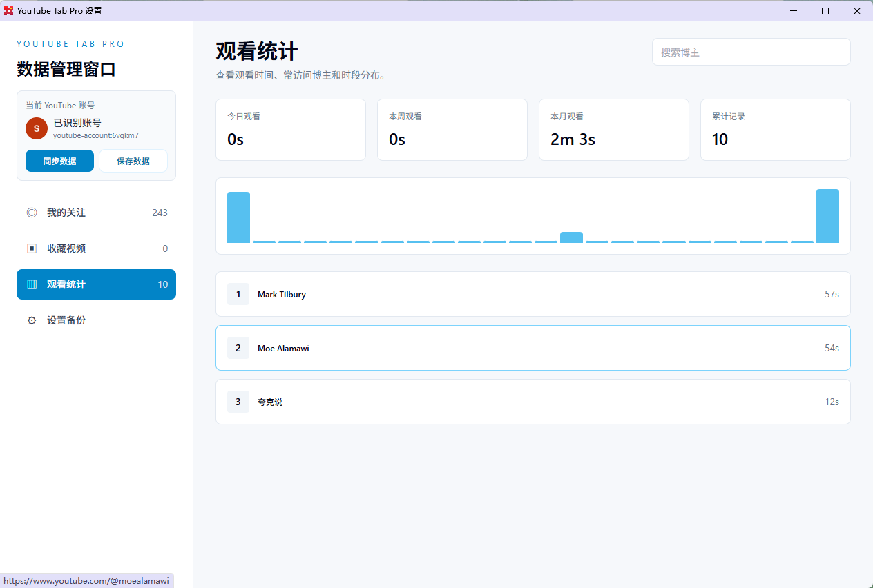Screen dimensions: 873x588
Task: Click the 数据管理窗口 heading
Action: click(66, 69)
